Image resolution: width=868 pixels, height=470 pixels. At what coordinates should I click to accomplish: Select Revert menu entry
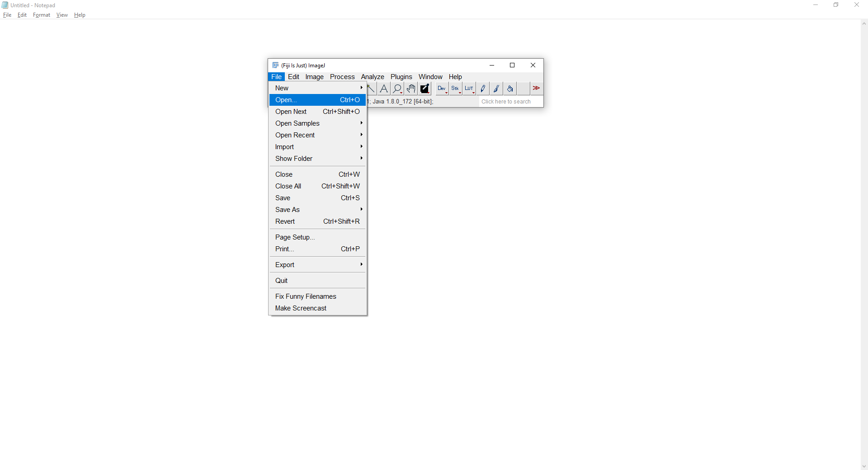[x=317, y=221]
